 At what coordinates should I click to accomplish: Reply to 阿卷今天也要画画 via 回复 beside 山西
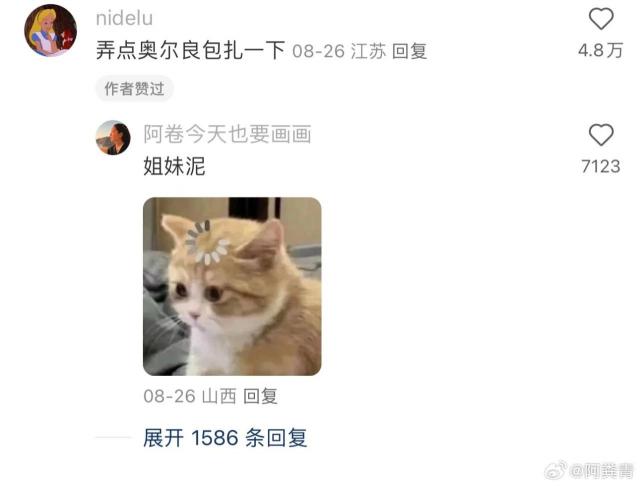260,396
